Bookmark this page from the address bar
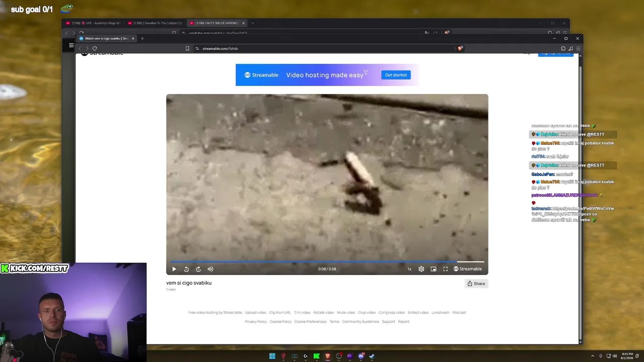 (x=187, y=48)
